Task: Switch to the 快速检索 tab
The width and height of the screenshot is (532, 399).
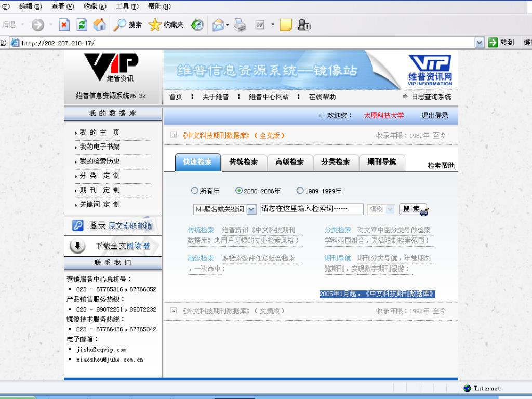Action: pos(198,162)
